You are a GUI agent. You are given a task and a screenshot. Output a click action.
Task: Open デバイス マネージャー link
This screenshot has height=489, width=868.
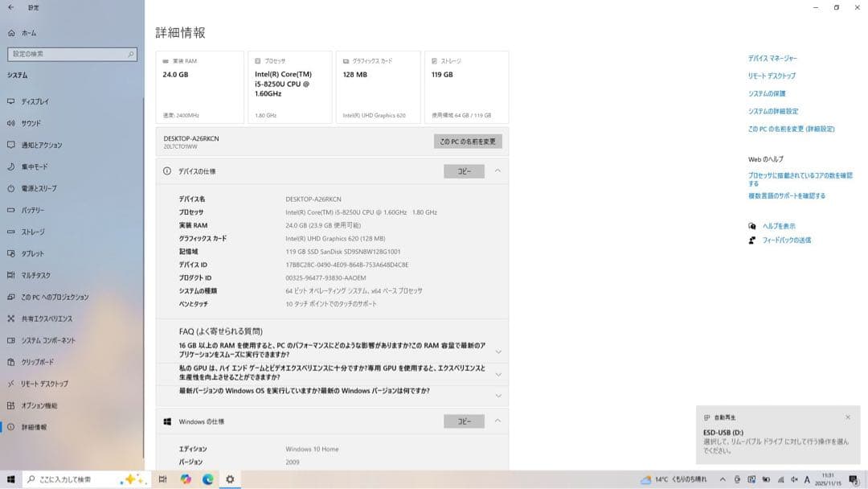click(772, 58)
